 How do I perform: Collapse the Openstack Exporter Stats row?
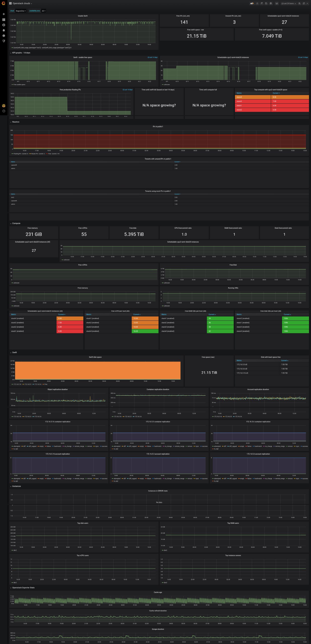(22, 588)
